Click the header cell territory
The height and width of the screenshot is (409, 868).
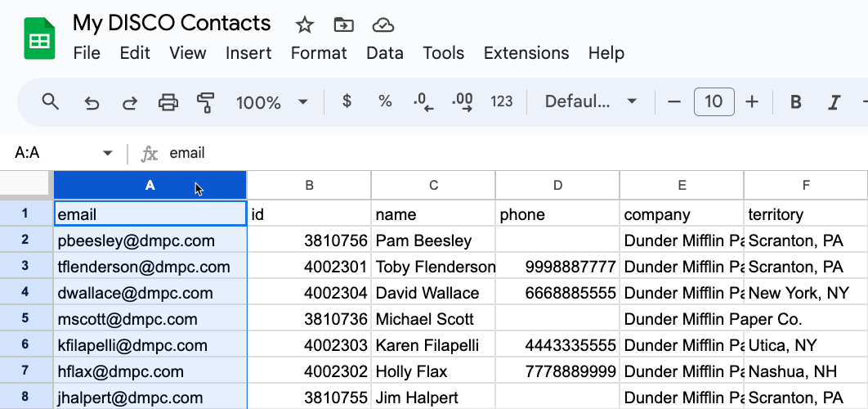click(x=806, y=213)
